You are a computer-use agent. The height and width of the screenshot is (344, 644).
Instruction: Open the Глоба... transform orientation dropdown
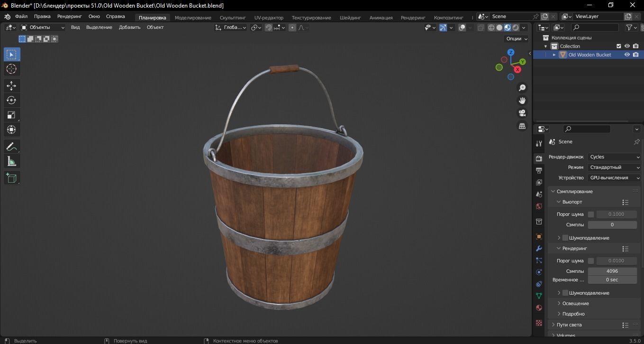[x=231, y=28]
